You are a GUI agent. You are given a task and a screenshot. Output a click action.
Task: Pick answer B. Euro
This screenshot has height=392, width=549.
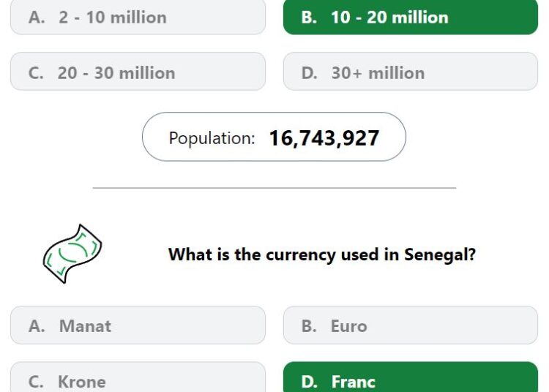pyautogui.click(x=411, y=325)
